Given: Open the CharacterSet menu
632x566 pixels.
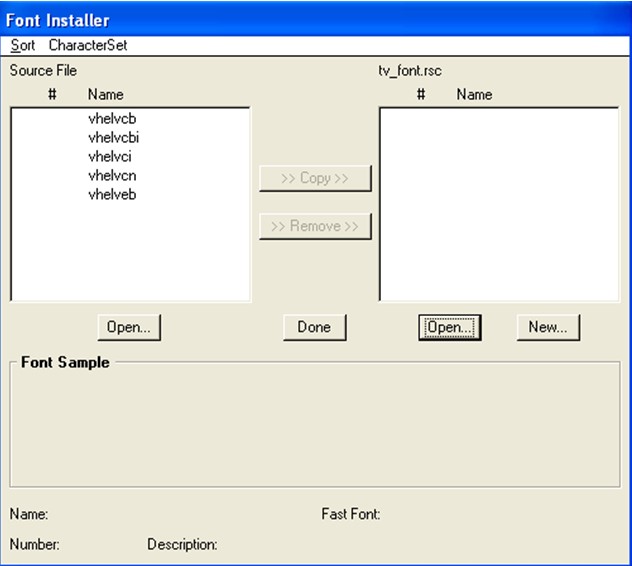Looking at the screenshot, I should pyautogui.click(x=88, y=45).
